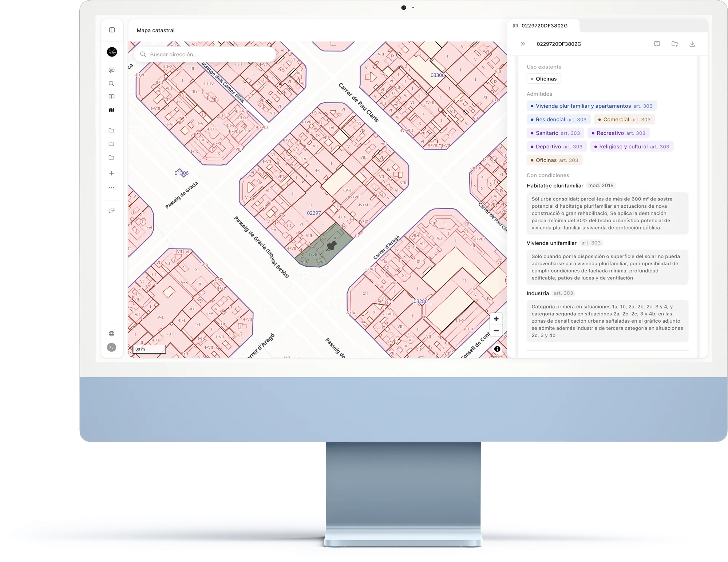Click the Religioso y cultural chip

(632, 147)
